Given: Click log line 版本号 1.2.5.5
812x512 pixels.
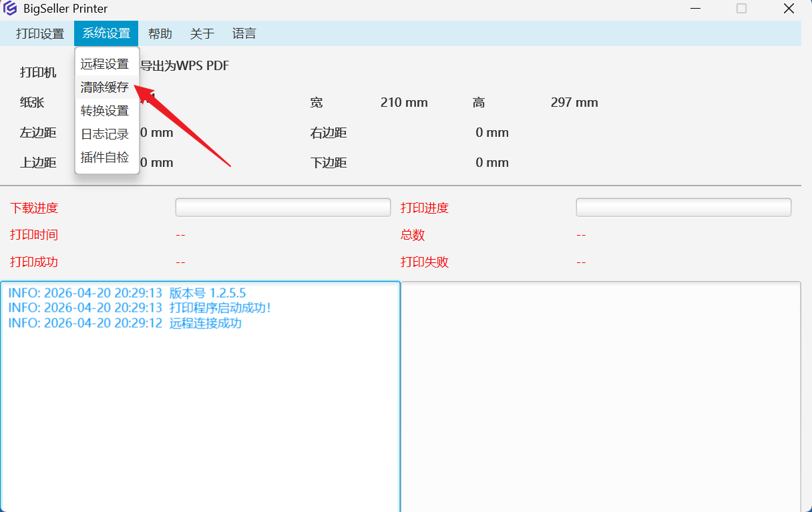Looking at the screenshot, I should pyautogui.click(x=127, y=293).
